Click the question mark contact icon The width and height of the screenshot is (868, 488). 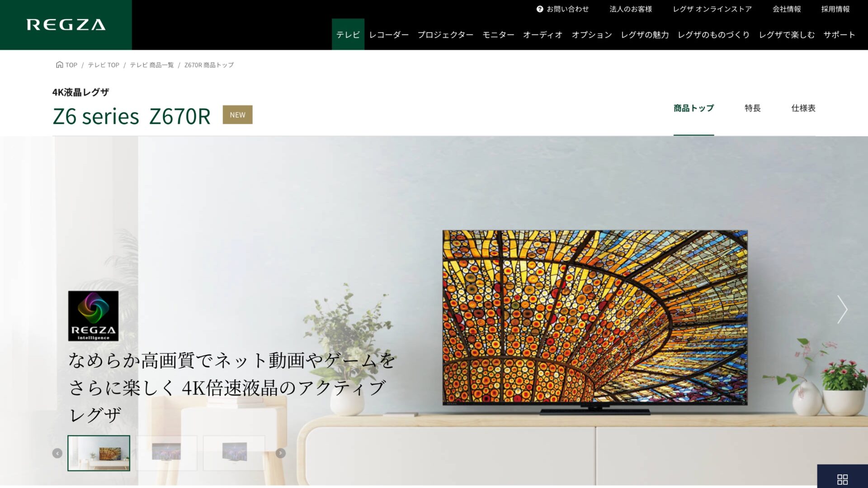pos(540,9)
